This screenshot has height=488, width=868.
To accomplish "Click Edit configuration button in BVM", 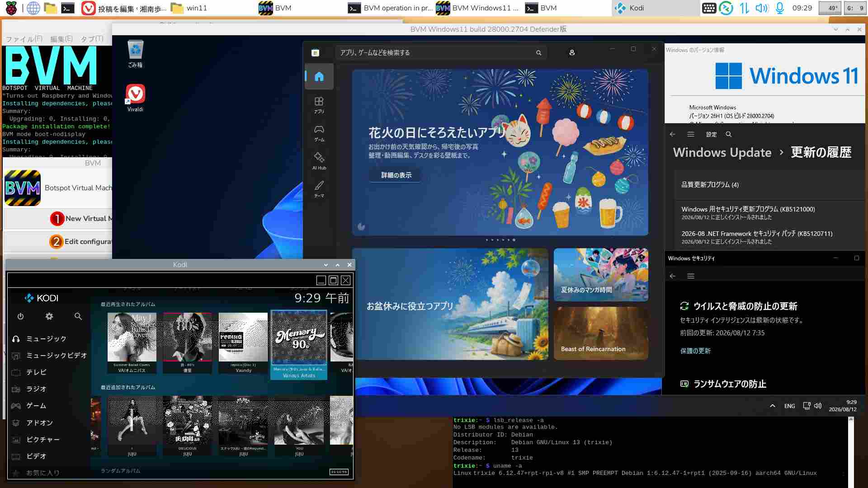I will pyautogui.click(x=58, y=242).
